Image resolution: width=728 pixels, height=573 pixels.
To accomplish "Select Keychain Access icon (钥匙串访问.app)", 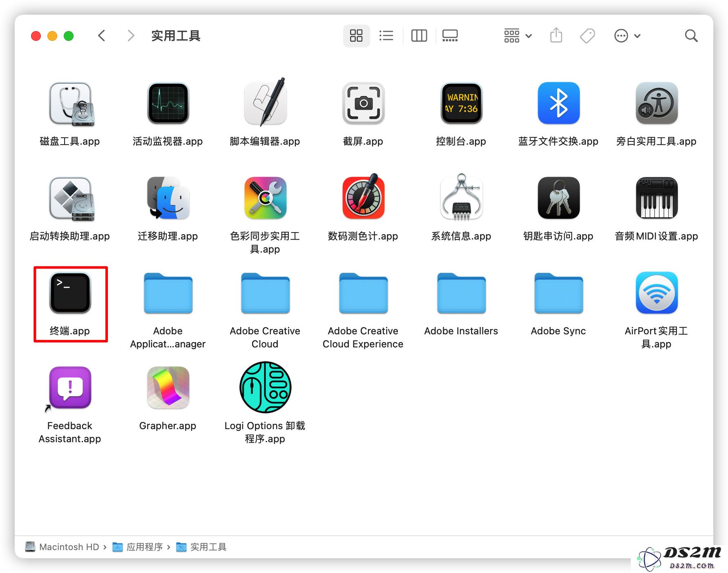I will (x=558, y=198).
